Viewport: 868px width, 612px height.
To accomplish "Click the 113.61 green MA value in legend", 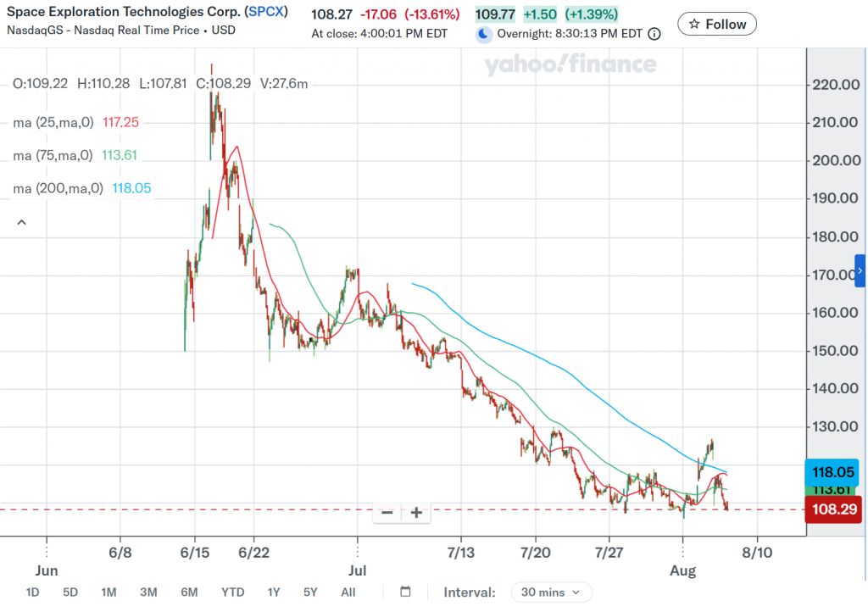I will tap(119, 155).
